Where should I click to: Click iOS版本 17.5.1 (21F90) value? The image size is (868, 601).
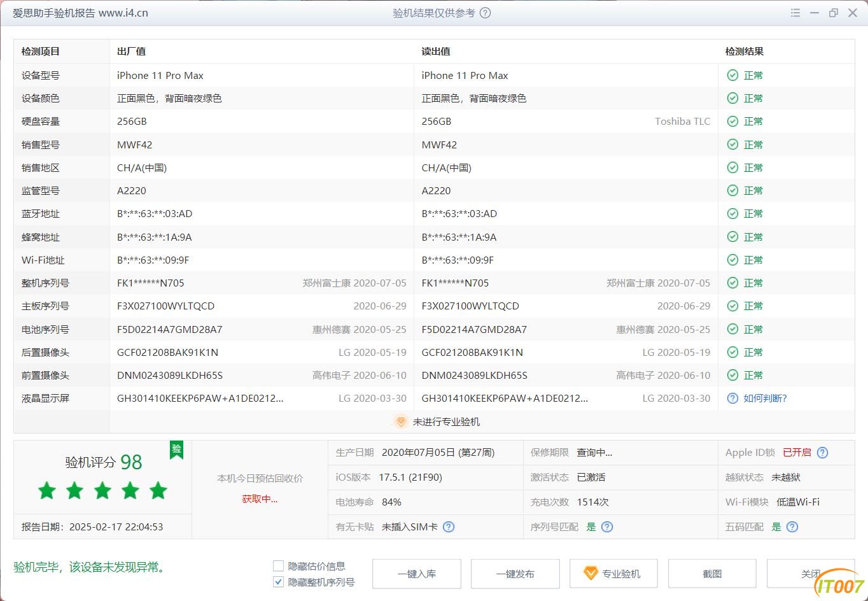click(410, 477)
